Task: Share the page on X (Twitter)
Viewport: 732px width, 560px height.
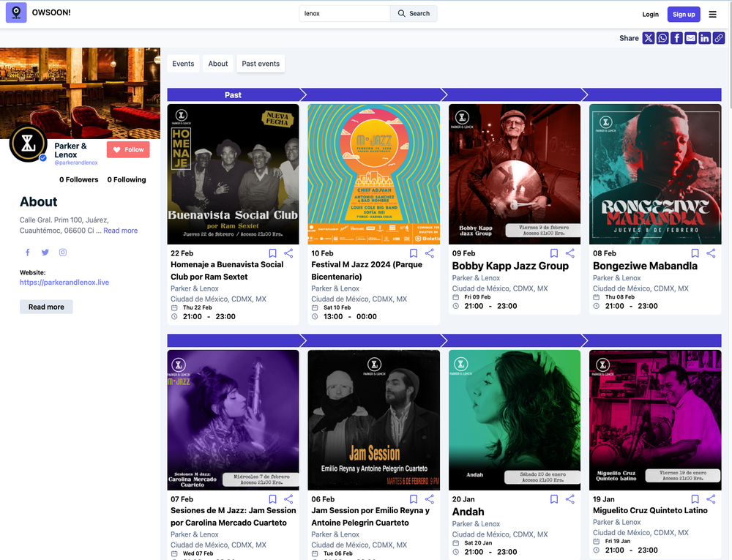Action: (x=648, y=38)
